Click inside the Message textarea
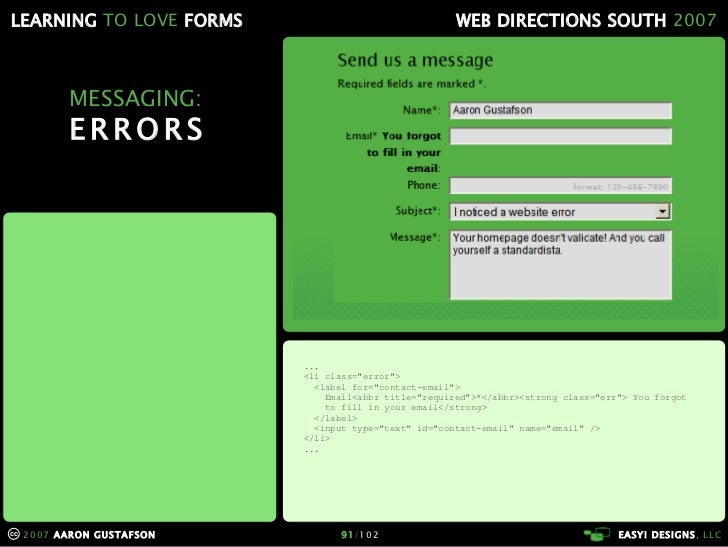This screenshot has height=547, width=728. click(x=560, y=265)
